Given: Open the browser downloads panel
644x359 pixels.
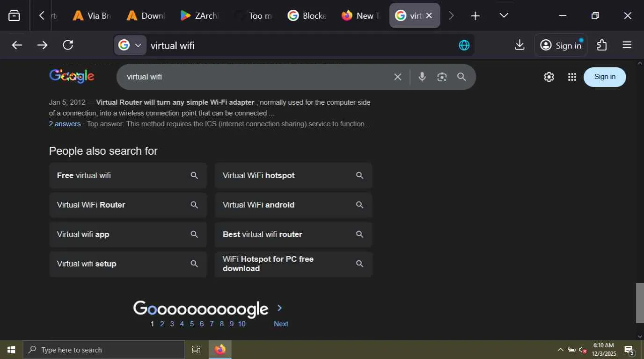Looking at the screenshot, I should click(x=520, y=45).
